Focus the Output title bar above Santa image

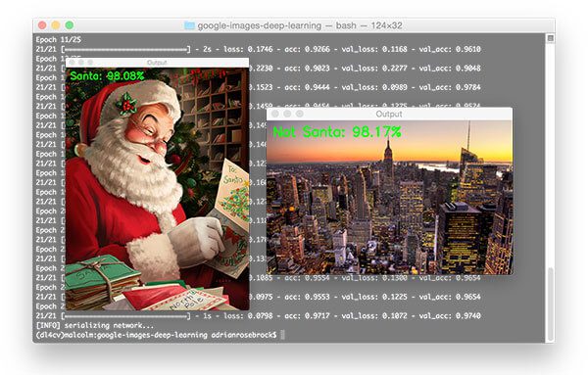[157, 63]
